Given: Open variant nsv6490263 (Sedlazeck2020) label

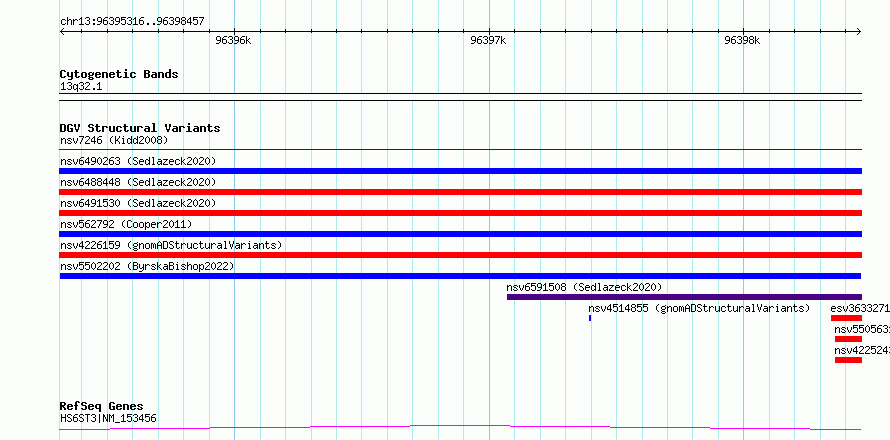Looking at the screenshot, I should pos(138,161).
